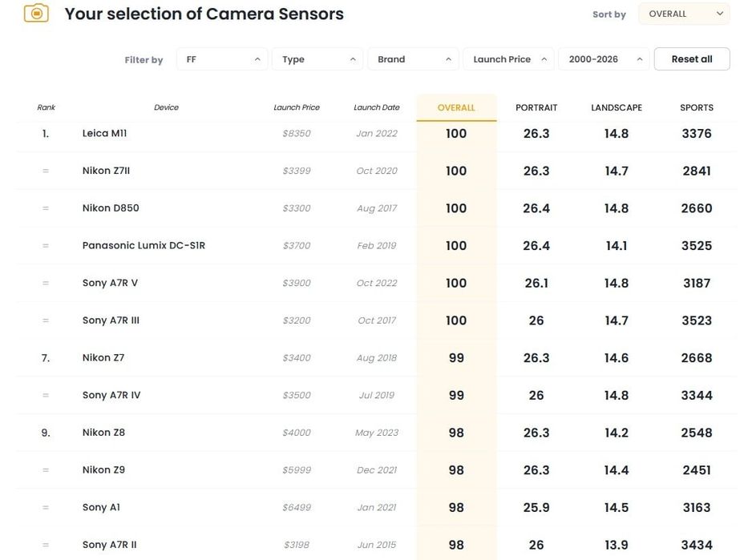Click the Jul 2019 launch date

(377, 395)
